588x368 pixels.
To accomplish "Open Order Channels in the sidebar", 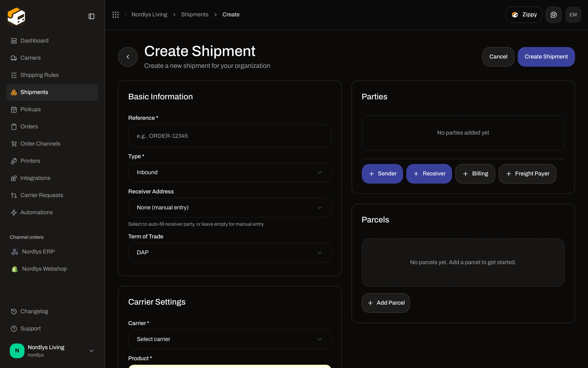I will point(52,144).
